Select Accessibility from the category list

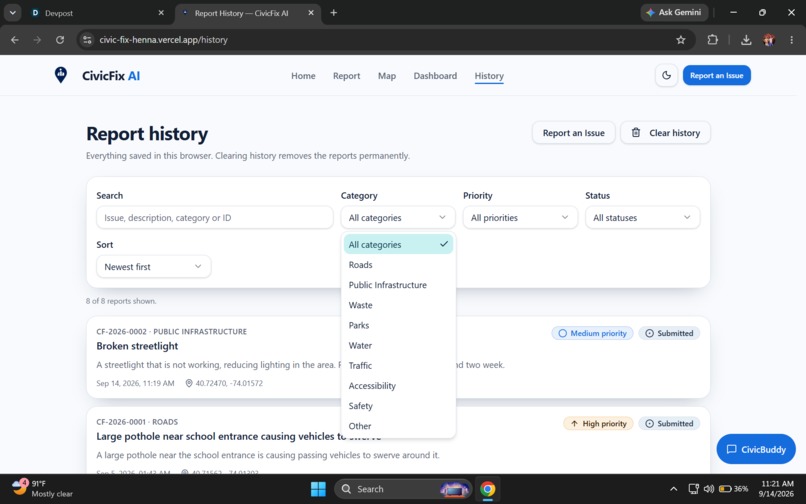point(398,386)
